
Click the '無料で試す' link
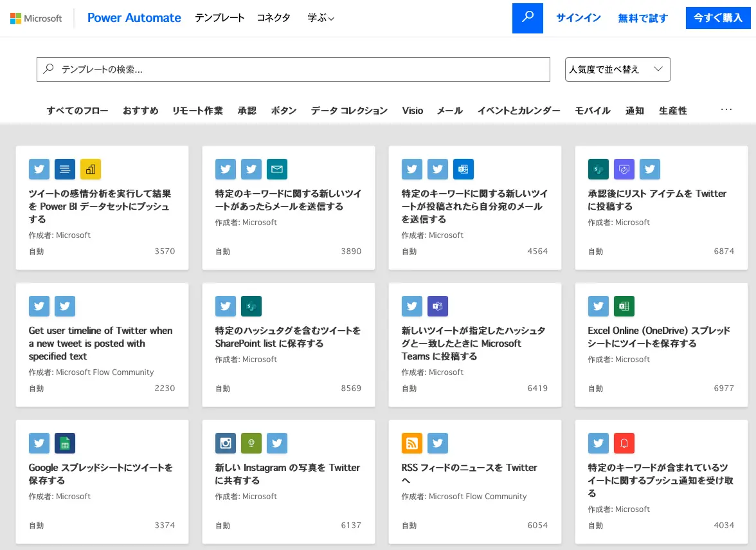[x=643, y=18]
